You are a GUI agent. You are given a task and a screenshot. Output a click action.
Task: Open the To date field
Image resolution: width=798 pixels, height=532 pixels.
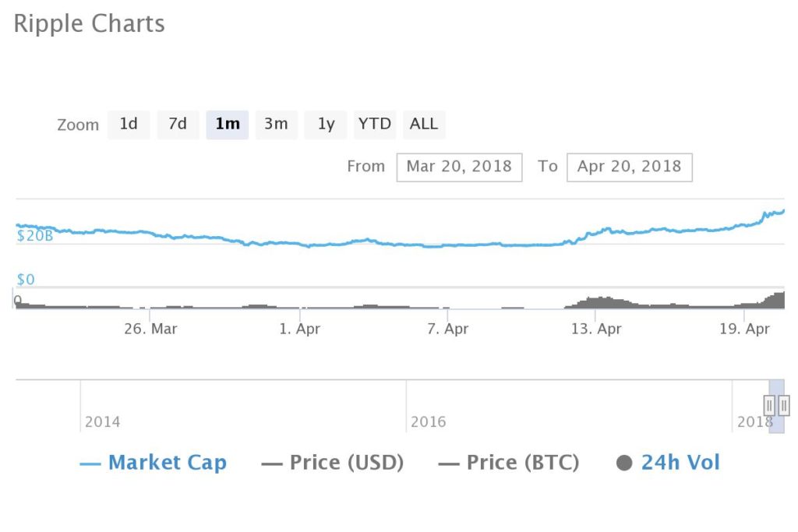coord(629,166)
